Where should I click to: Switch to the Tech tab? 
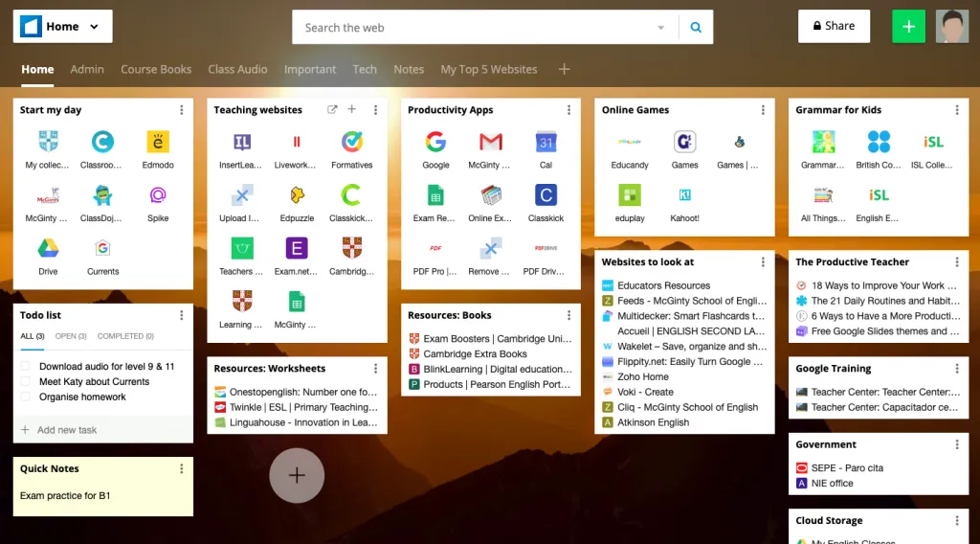(x=365, y=69)
